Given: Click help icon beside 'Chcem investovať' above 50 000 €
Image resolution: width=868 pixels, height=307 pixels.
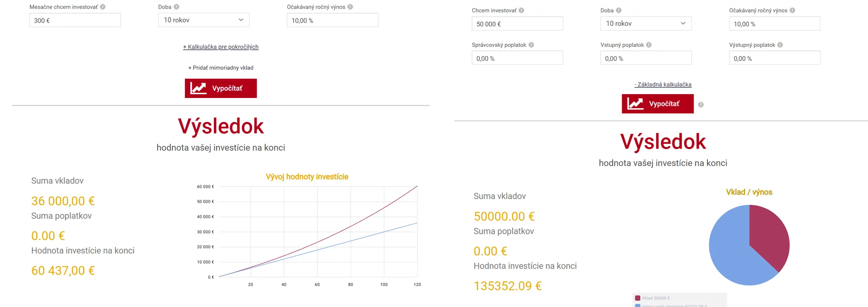Looking at the screenshot, I should coord(522,10).
